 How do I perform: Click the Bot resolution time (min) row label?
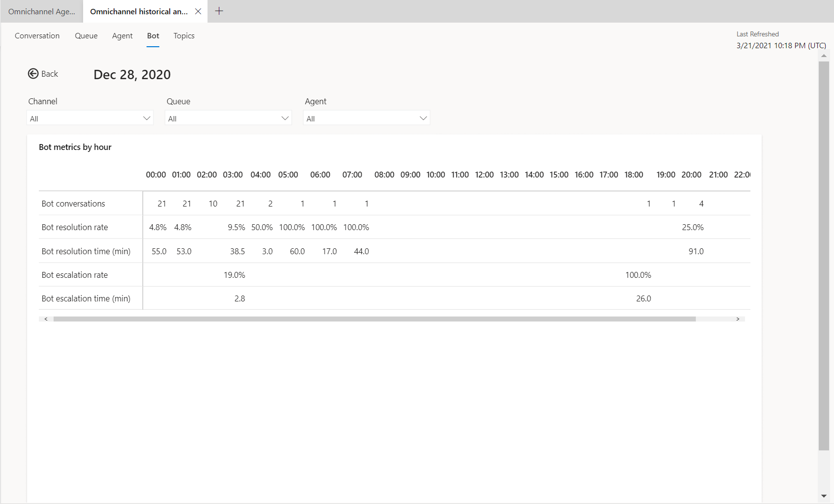coord(86,251)
